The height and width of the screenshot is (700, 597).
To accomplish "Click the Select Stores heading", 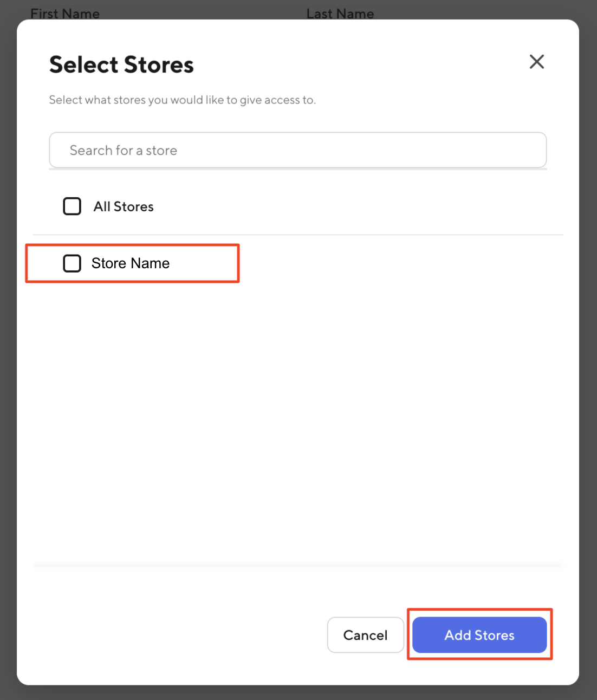I will [x=121, y=65].
